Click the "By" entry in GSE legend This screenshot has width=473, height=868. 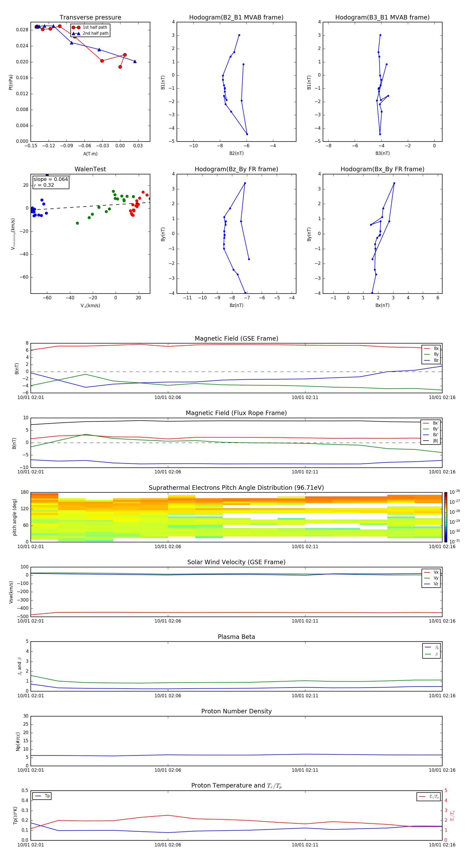point(431,354)
